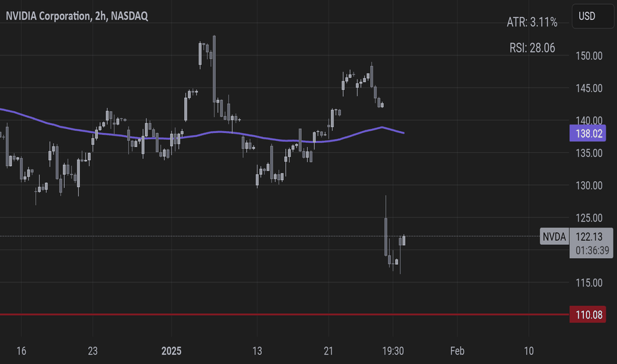
Task: Click the Feb label on time axis
Action: [457, 351]
